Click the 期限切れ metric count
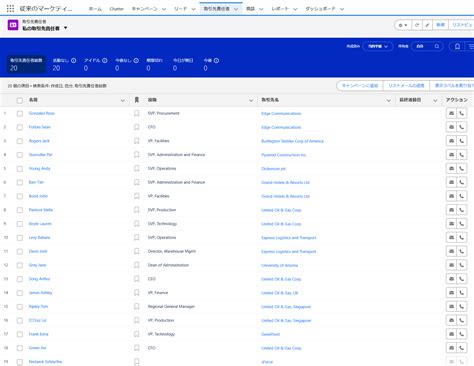Screen dimensions: 474x366 point(148,68)
